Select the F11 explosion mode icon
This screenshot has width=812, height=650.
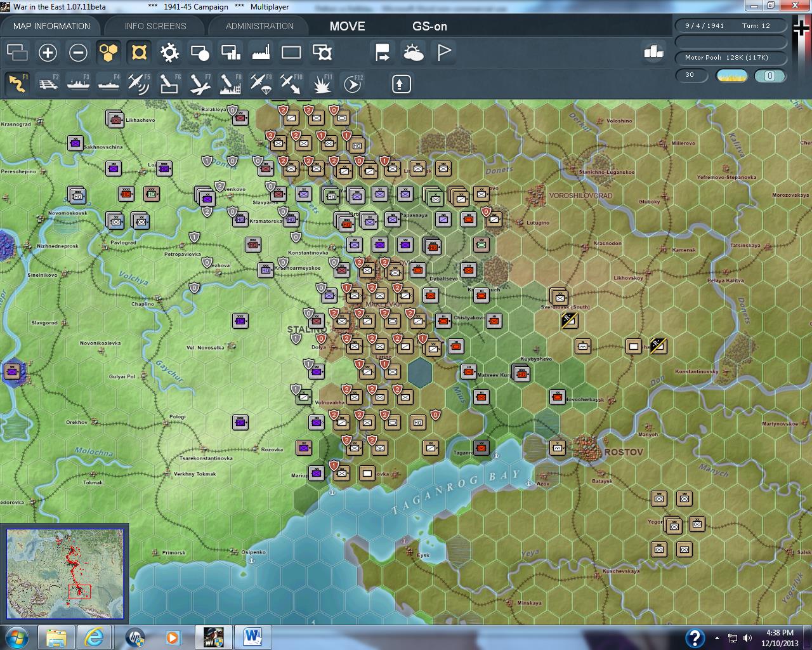322,84
